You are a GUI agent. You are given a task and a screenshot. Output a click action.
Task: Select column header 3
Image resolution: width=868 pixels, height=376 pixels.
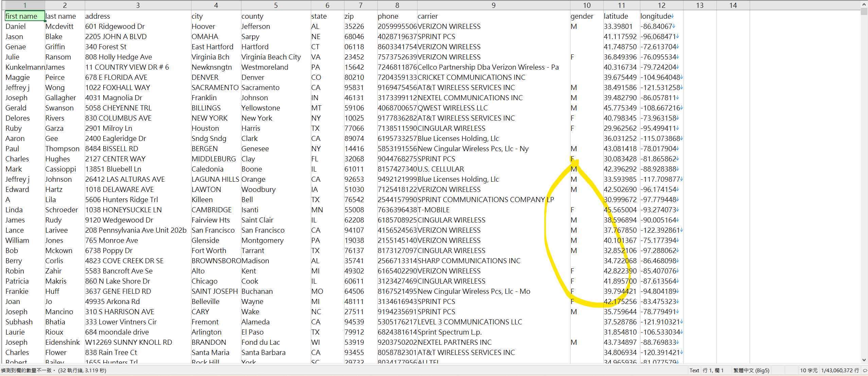[x=138, y=5]
